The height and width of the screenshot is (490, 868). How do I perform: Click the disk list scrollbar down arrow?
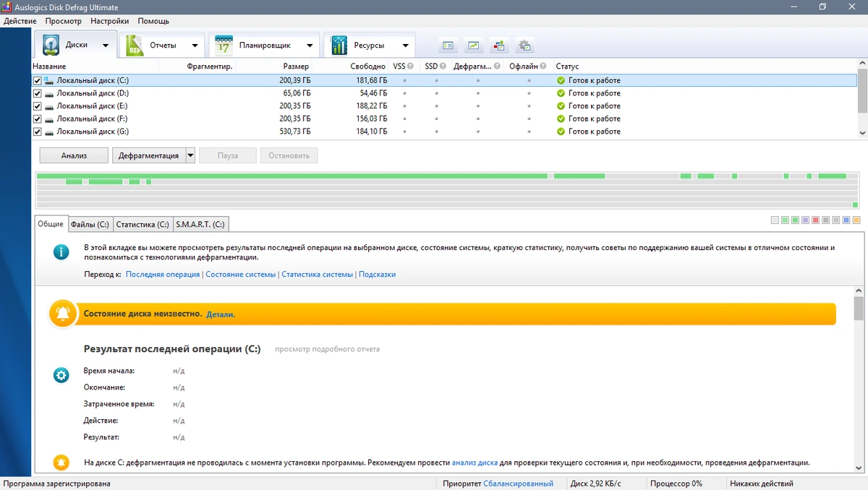862,133
